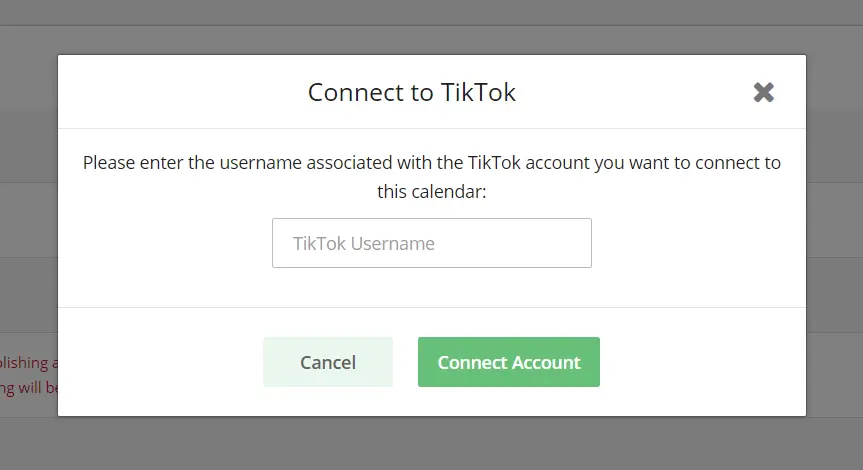Click the light-green Cancel button
863x470 pixels.
click(327, 362)
